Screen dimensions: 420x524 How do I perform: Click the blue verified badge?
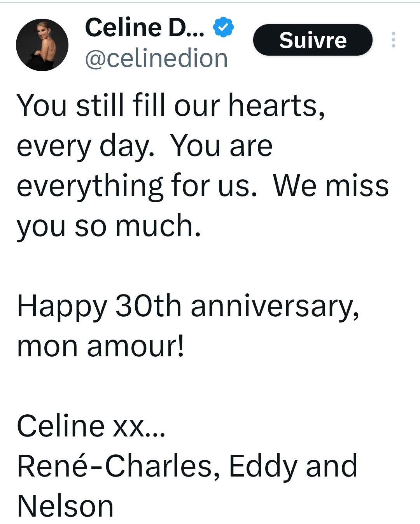pyautogui.click(x=223, y=27)
